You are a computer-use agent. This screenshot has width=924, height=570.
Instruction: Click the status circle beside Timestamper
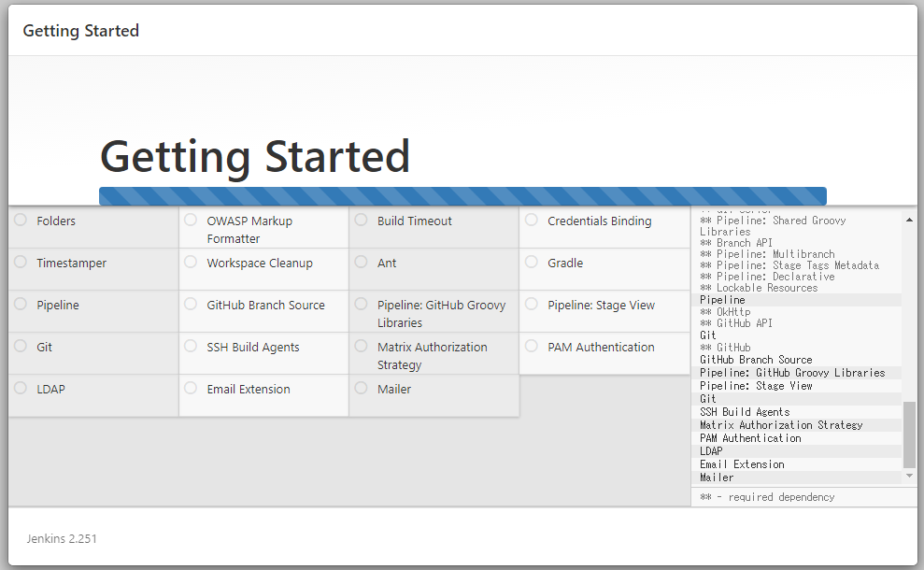click(21, 262)
